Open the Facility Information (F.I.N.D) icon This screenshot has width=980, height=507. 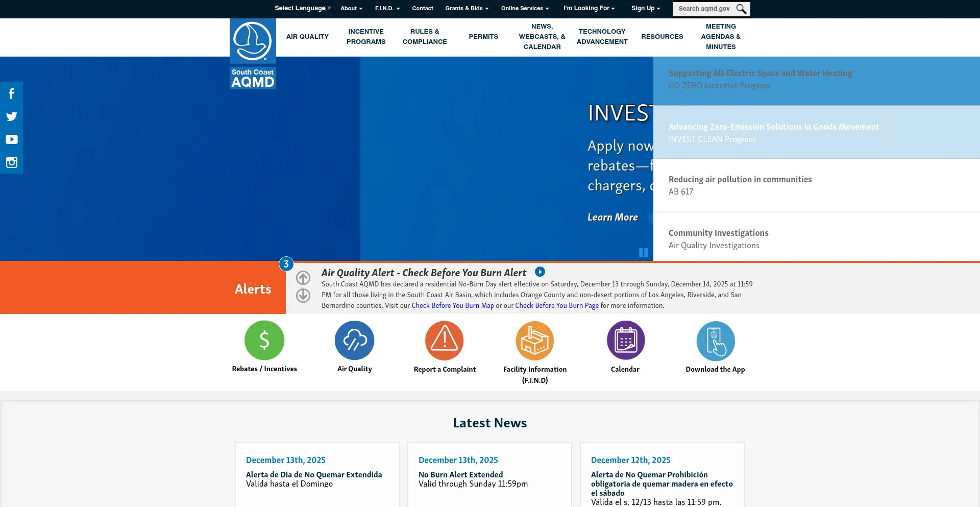point(534,341)
